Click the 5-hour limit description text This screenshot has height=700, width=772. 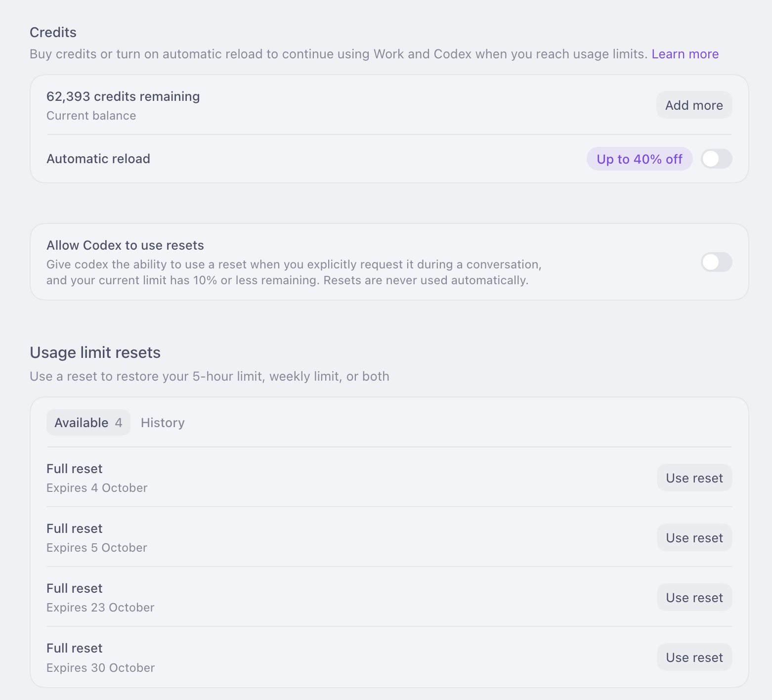pos(210,376)
